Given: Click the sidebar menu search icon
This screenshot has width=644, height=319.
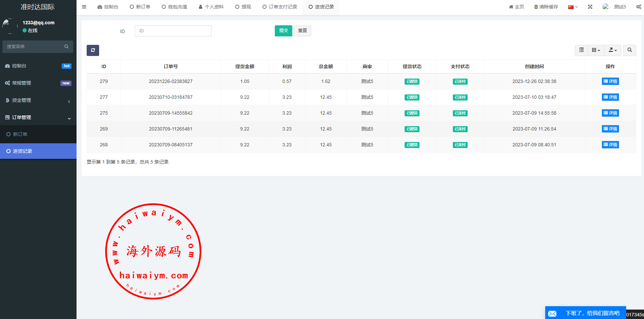Looking at the screenshot, I should pos(66,47).
